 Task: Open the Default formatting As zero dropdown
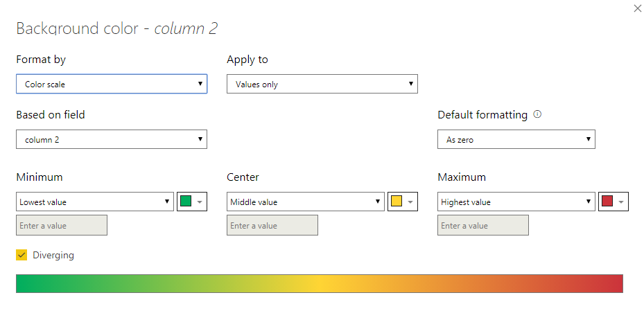coord(516,139)
